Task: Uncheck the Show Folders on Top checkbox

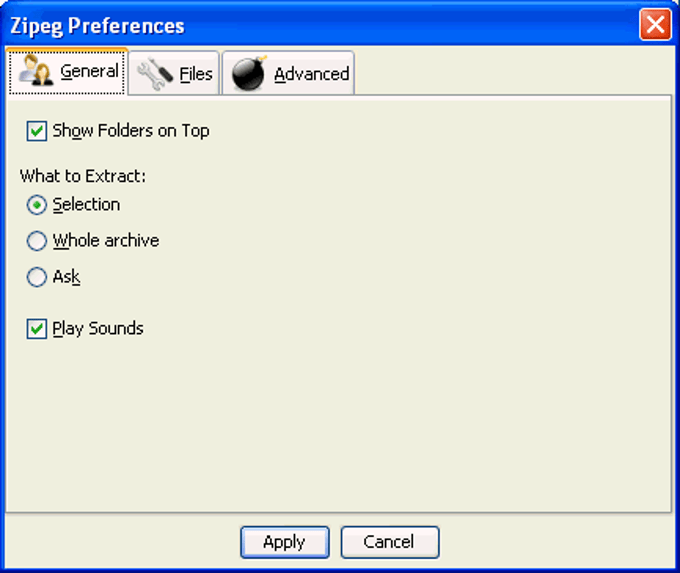Action: 36,131
